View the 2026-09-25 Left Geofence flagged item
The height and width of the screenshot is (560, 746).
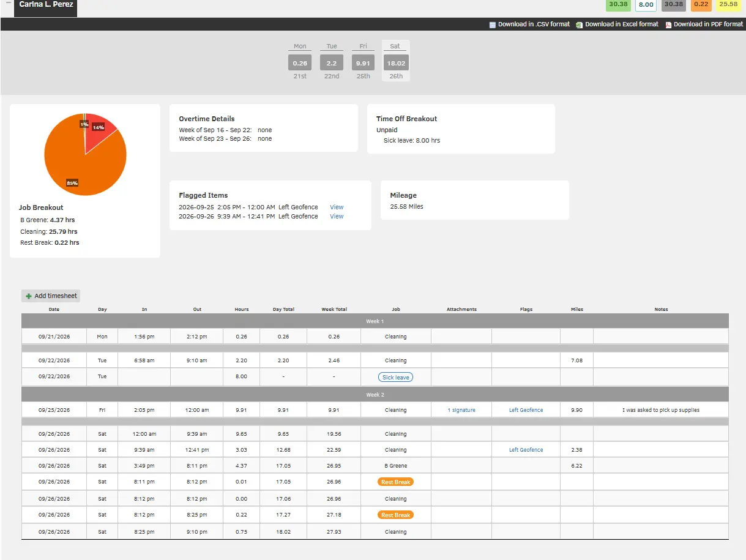pyautogui.click(x=337, y=207)
